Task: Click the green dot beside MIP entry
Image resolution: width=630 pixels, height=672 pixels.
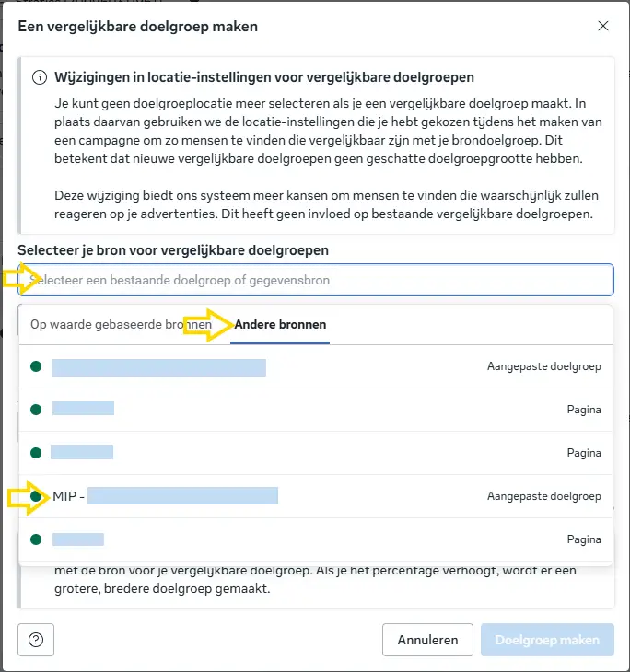Action: [36, 496]
